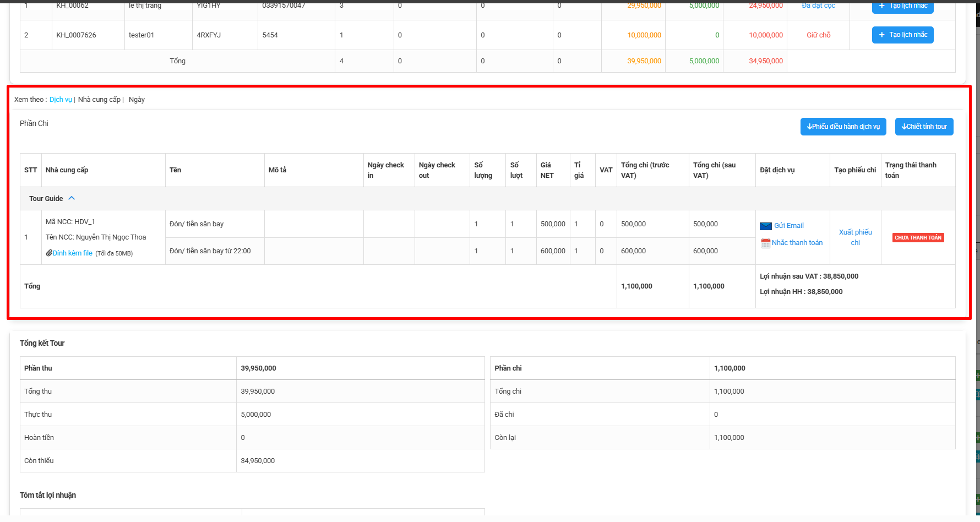Collapse the Tour Guide group chevron
Image resolution: width=980 pixels, height=522 pixels.
72,198
